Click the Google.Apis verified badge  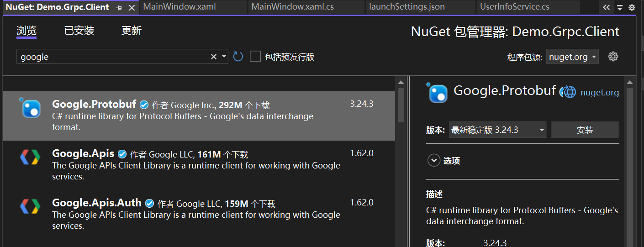(x=122, y=154)
